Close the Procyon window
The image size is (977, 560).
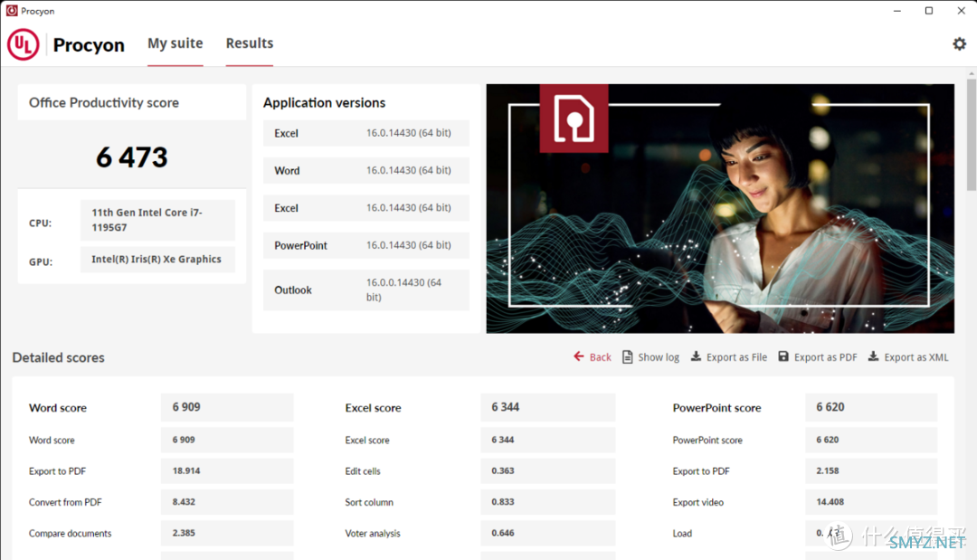[962, 11]
